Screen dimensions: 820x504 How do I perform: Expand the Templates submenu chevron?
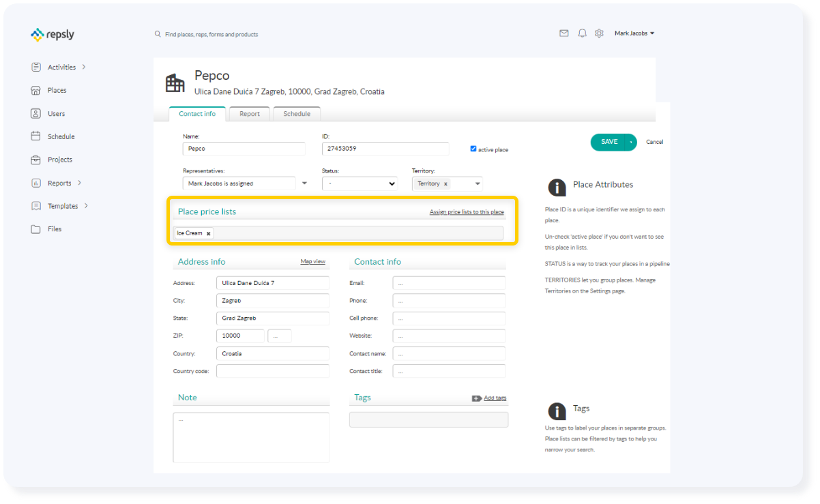click(86, 206)
